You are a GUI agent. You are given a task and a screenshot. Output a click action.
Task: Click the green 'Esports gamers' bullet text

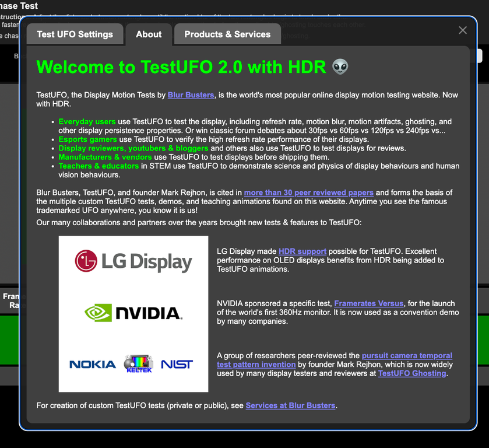click(87, 139)
